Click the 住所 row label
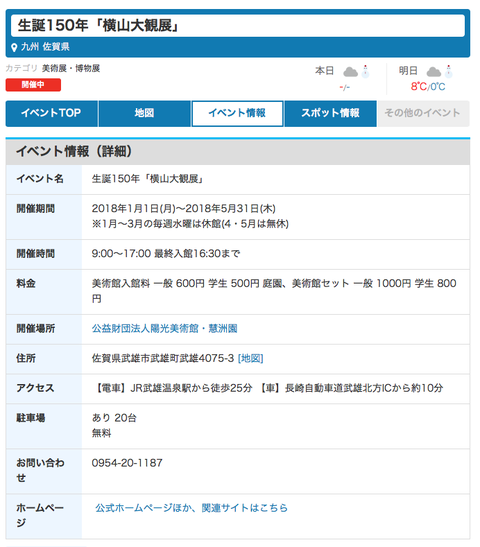Screen dimensions: 480x547 [x=26, y=358]
